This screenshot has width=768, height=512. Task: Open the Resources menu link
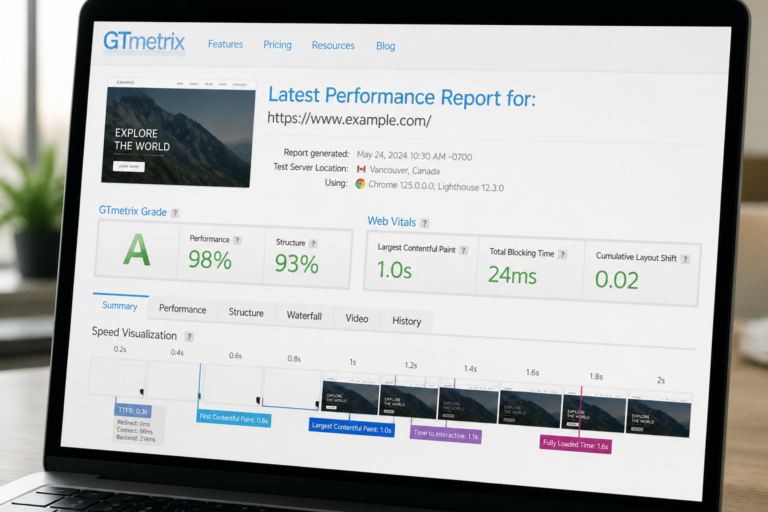(x=333, y=46)
